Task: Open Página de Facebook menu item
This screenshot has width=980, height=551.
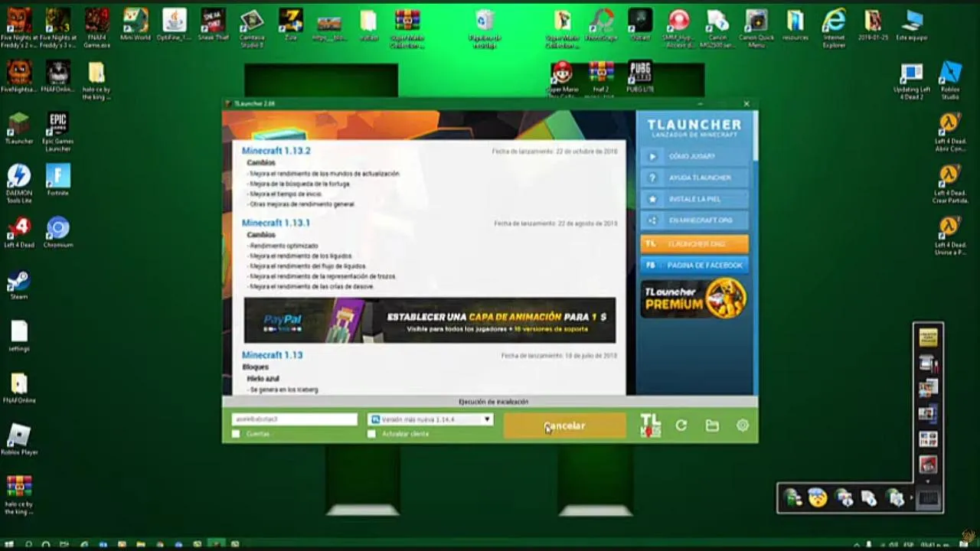Action: [694, 265]
